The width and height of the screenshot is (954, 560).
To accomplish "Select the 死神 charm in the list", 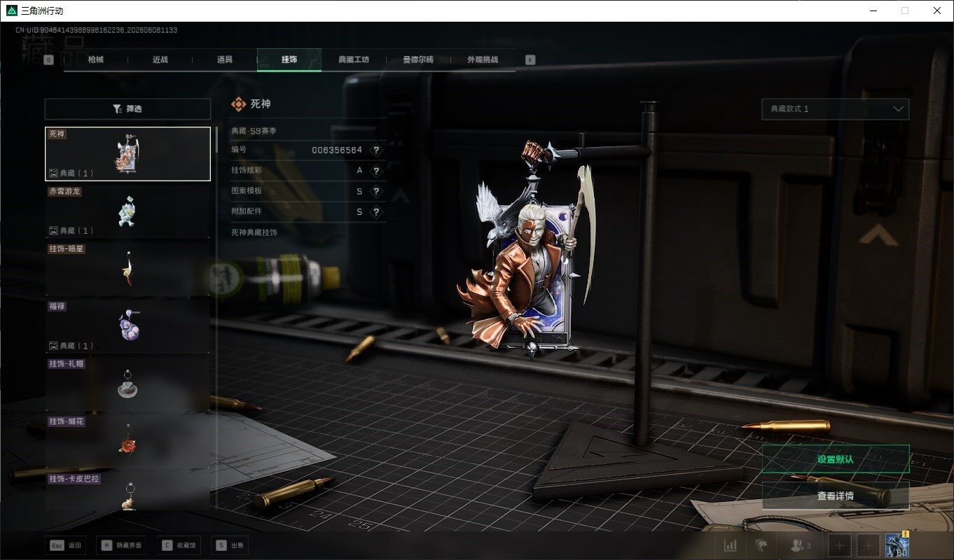I will pos(127,154).
